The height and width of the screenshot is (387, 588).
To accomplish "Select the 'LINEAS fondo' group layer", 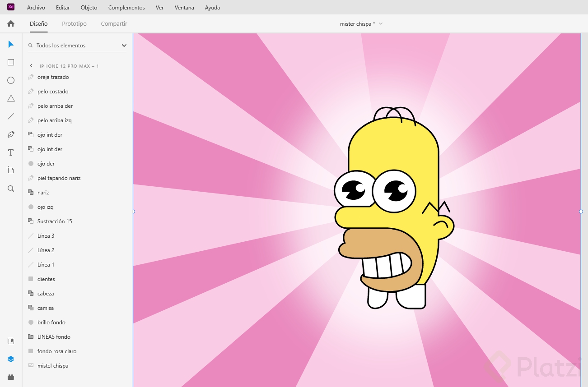I will (x=54, y=337).
